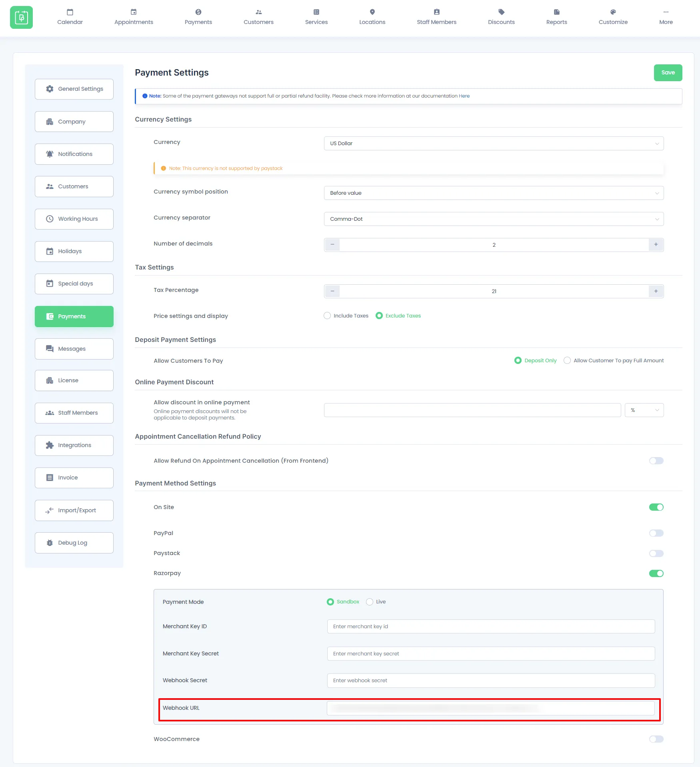
Task: Turn off the Razorpay toggle
Action: pyautogui.click(x=656, y=573)
